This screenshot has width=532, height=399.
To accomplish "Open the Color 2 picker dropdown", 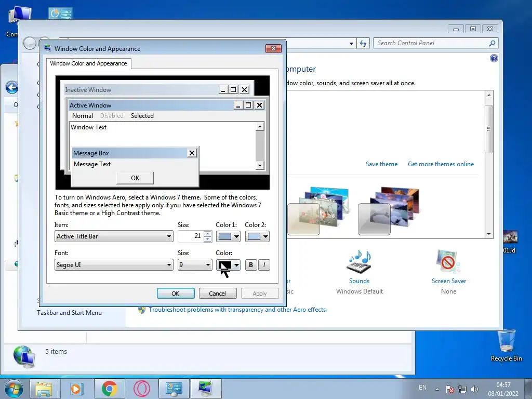I will [x=257, y=236].
